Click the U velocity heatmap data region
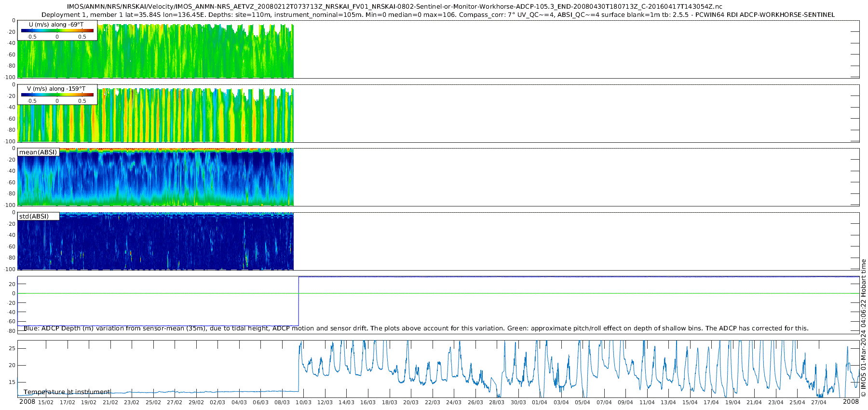 (x=155, y=51)
